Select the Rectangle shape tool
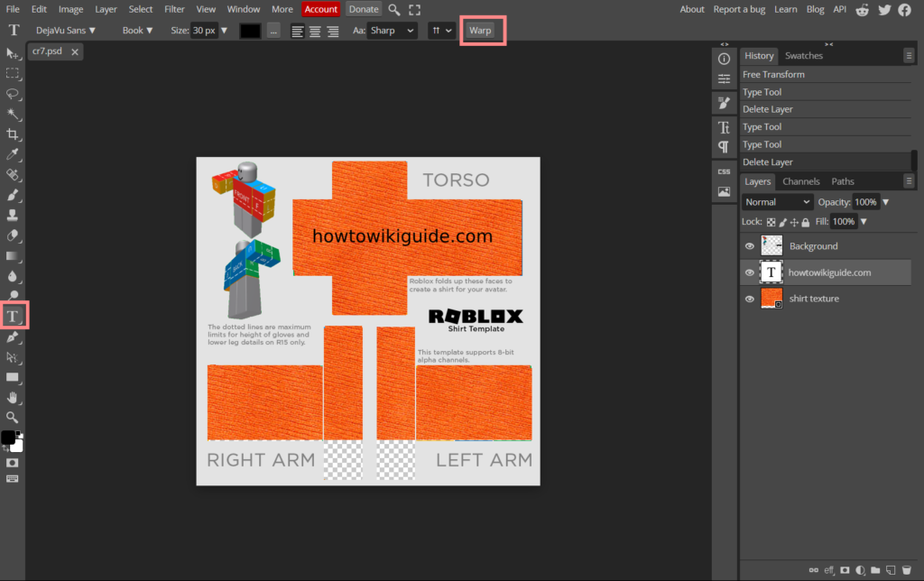 (x=12, y=377)
